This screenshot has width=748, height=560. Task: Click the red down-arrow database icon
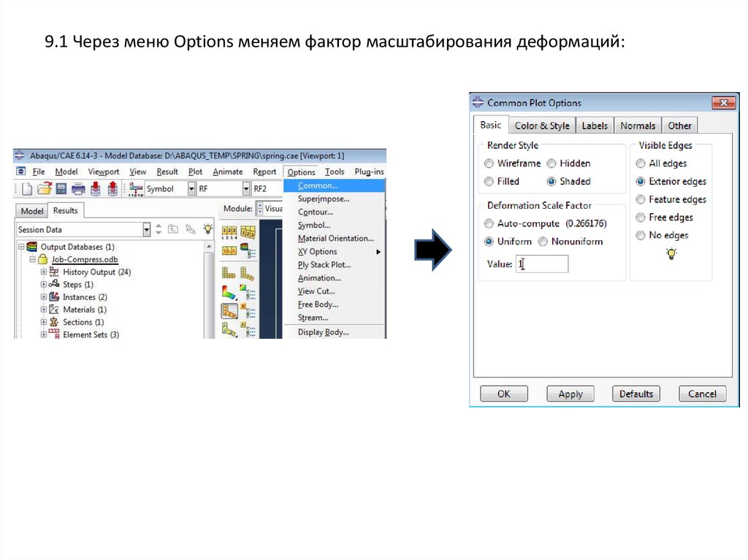pos(96,189)
